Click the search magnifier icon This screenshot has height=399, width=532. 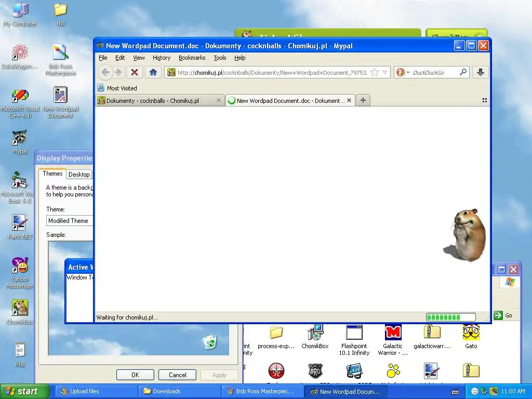(x=463, y=72)
